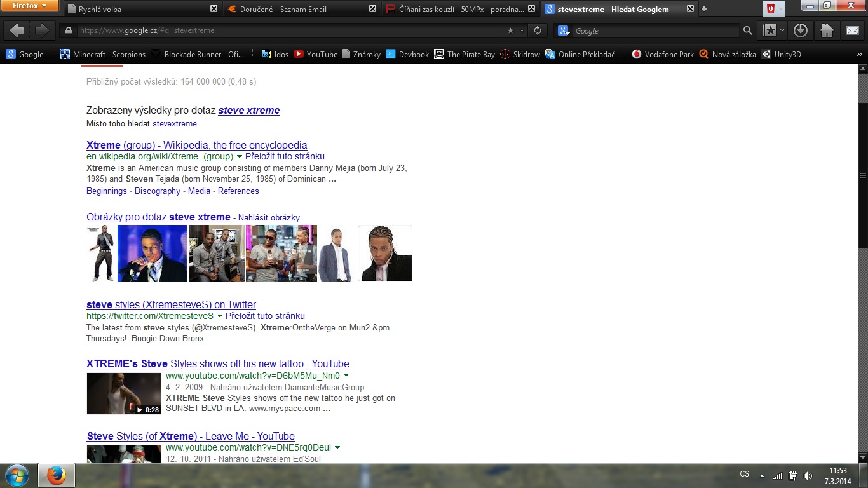Image resolution: width=868 pixels, height=488 pixels.
Task: Click Přeložit tuto stránku on the Wikipedia result
Action: [285, 156]
